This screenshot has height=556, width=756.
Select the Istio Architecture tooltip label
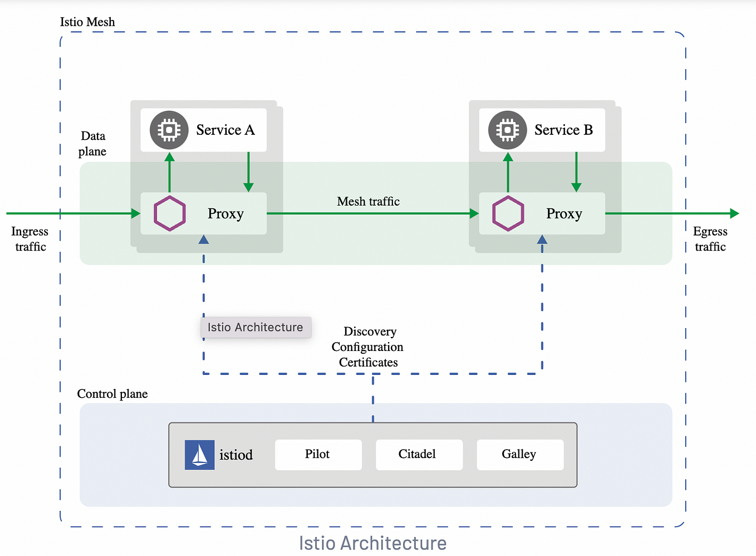[256, 328]
